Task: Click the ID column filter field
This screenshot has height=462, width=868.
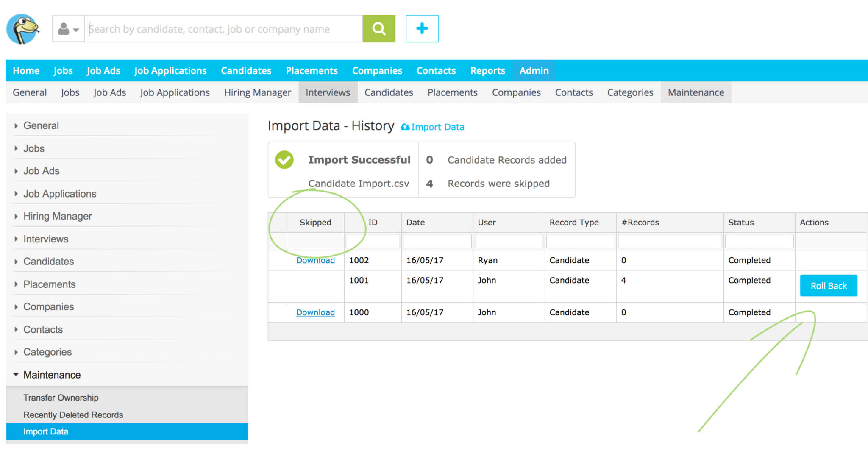Action: [373, 241]
